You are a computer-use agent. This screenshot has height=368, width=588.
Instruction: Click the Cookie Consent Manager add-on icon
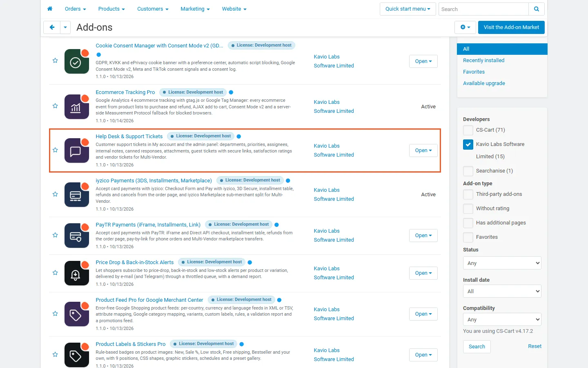77,61
